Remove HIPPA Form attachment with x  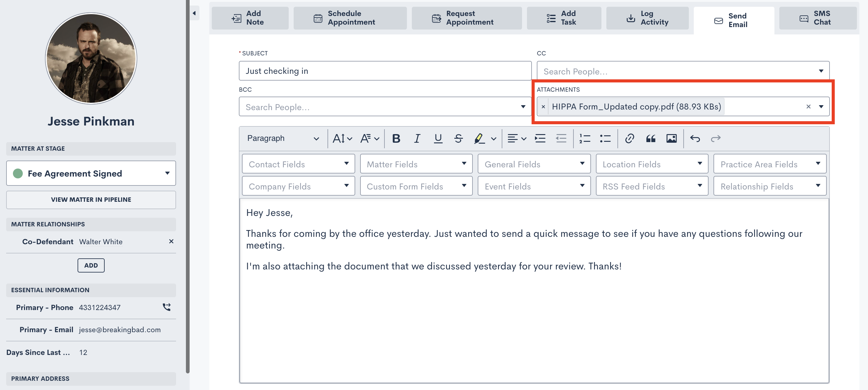543,107
